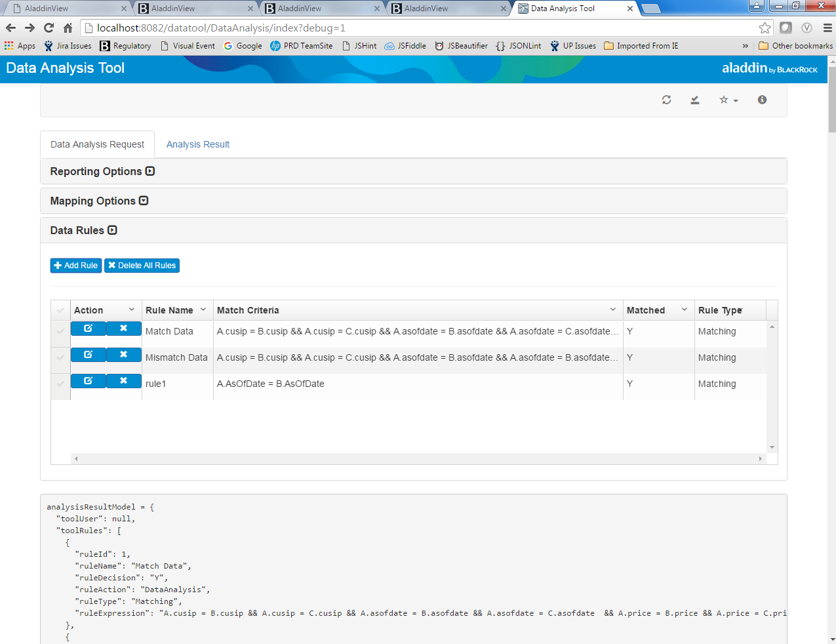Open the UP Issues bookmark

(573, 46)
